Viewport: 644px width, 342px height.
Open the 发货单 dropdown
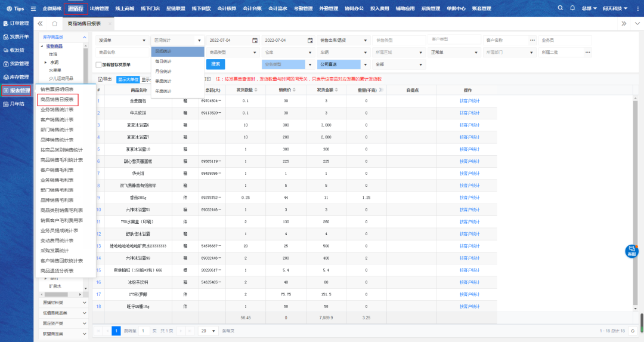point(122,40)
